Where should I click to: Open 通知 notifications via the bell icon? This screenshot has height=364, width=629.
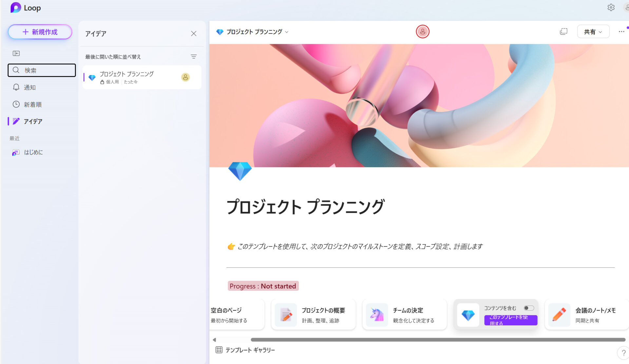16,87
